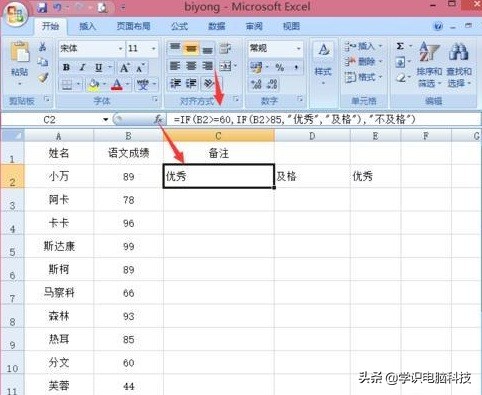This screenshot has height=395, width=482.
Task: Merge and center cells
Action: 226,66
